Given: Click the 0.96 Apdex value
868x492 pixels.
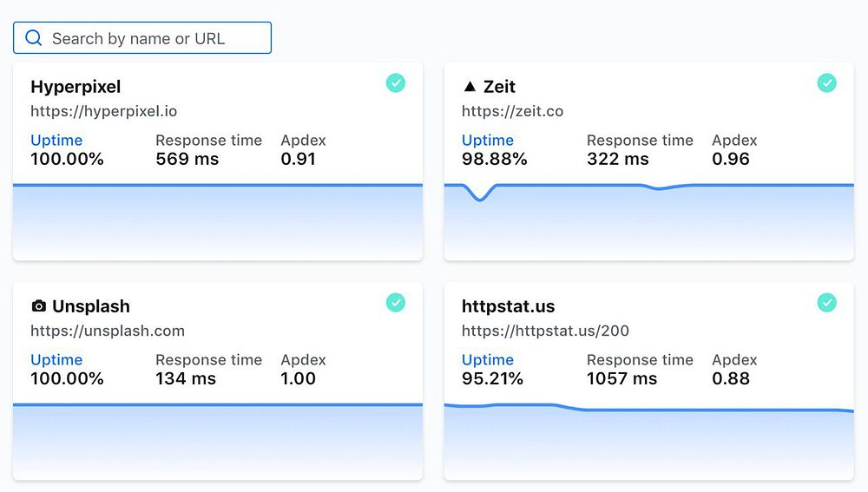Looking at the screenshot, I should point(731,160).
